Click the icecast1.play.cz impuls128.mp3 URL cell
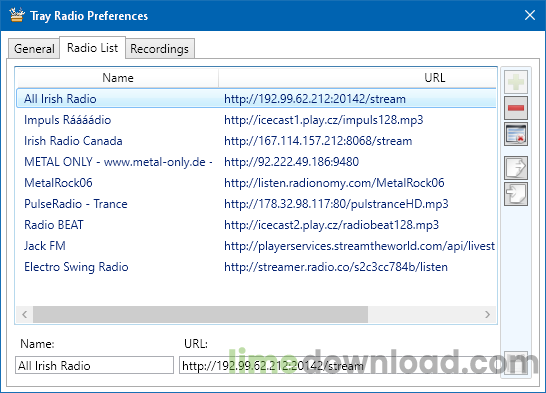546x393 pixels. [323, 120]
